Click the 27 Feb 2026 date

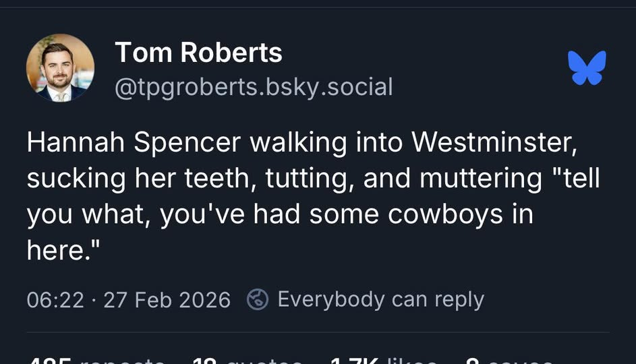(x=167, y=300)
